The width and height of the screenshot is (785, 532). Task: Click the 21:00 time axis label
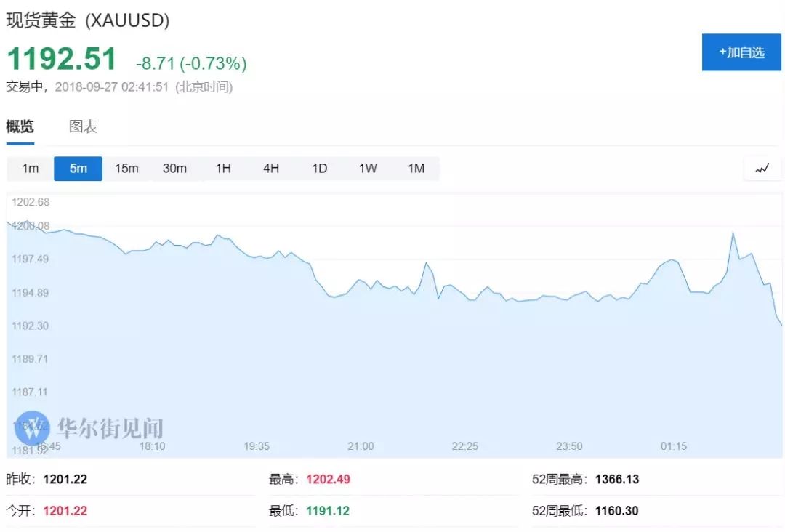point(361,446)
